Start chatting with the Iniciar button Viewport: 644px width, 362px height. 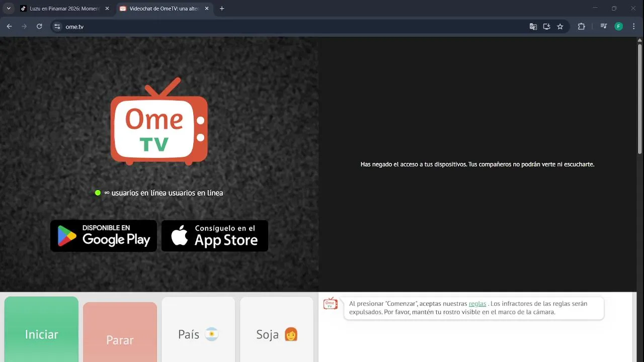(x=41, y=329)
